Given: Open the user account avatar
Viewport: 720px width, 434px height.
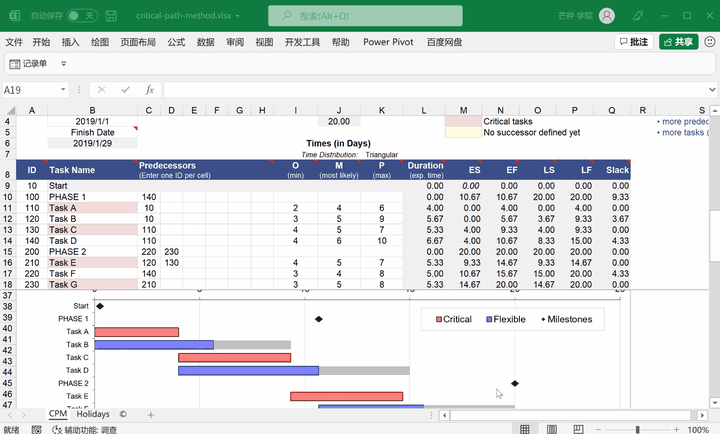Looking at the screenshot, I should [x=607, y=16].
